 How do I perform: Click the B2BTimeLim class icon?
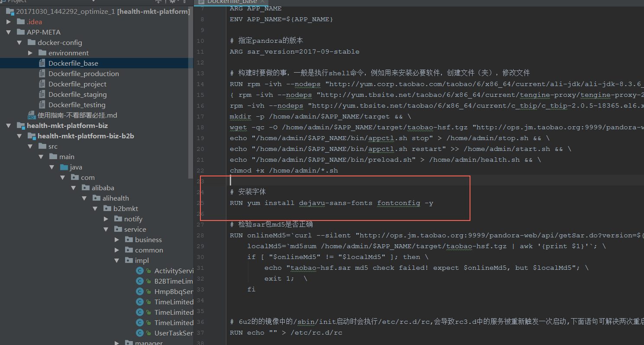[x=139, y=281]
